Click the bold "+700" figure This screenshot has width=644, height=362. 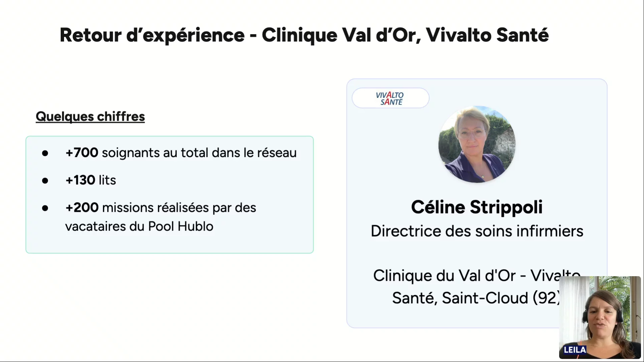pyautogui.click(x=82, y=153)
